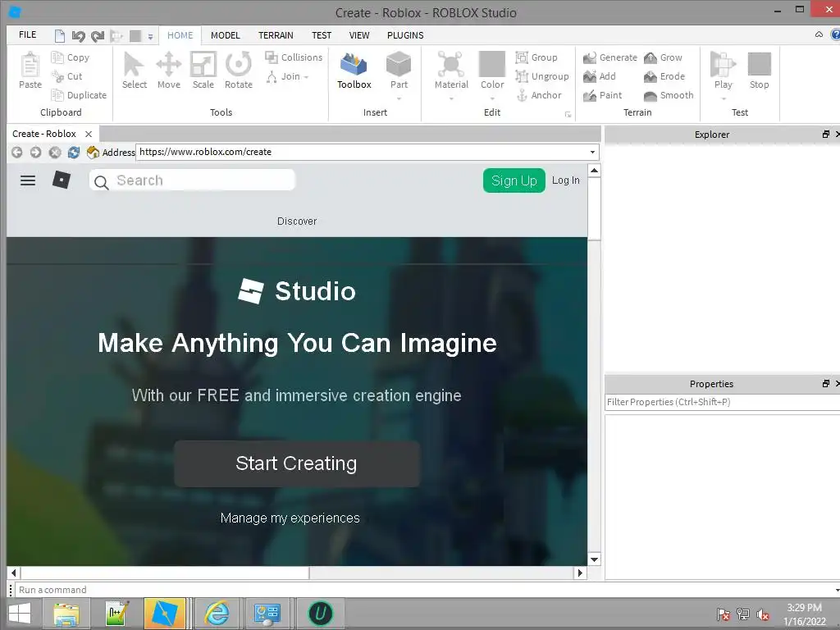Switch to the VIEW ribbon tab

[x=359, y=35]
